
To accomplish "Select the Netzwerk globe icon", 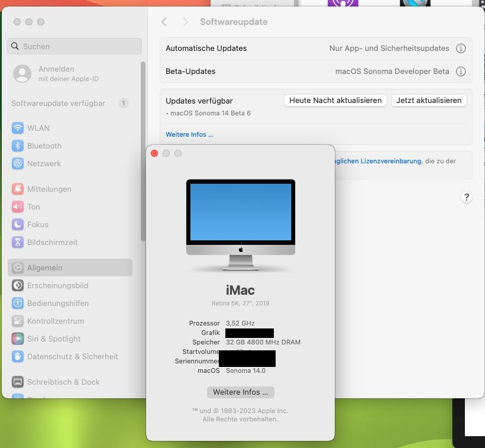I will tap(18, 163).
